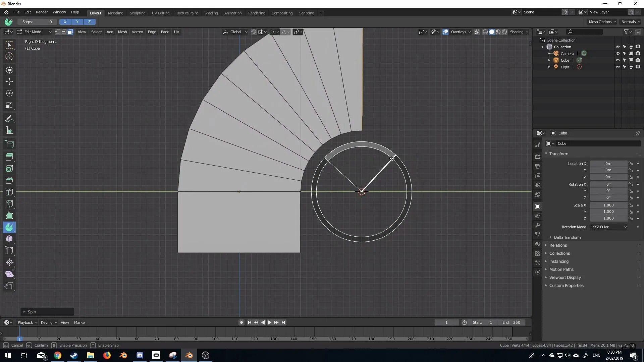Select the Knife tool

(x=9, y=204)
